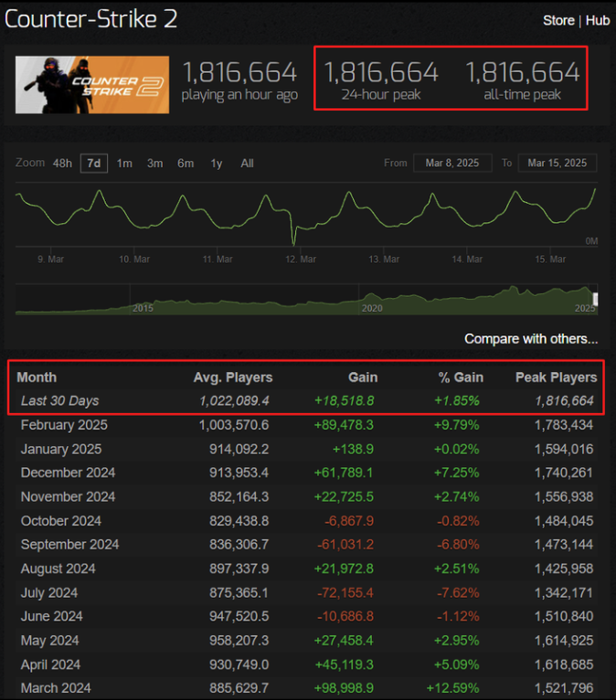The image size is (616, 700).
Task: Open the Store link
Action: click(558, 20)
